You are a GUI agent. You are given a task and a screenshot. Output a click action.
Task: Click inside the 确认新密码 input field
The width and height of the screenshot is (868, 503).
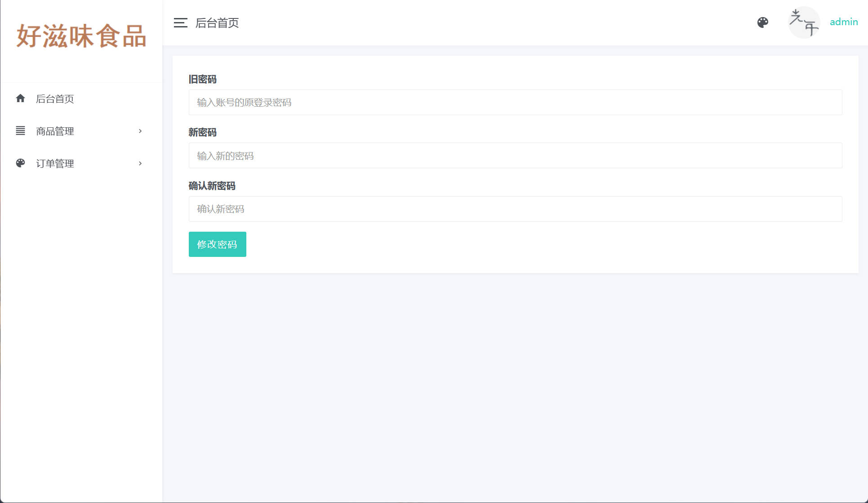(x=515, y=209)
